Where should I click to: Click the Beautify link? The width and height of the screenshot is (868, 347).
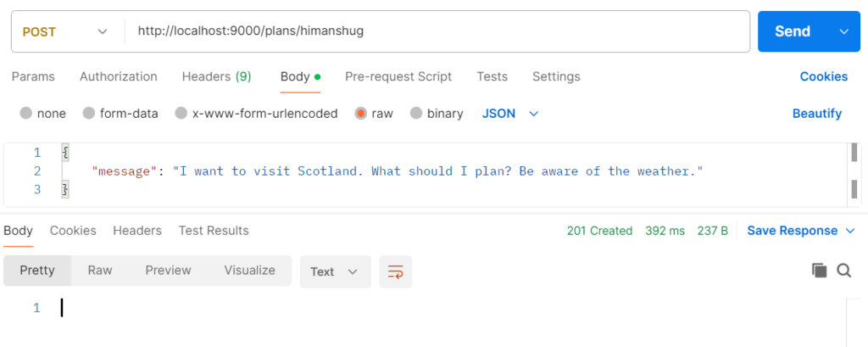click(817, 113)
